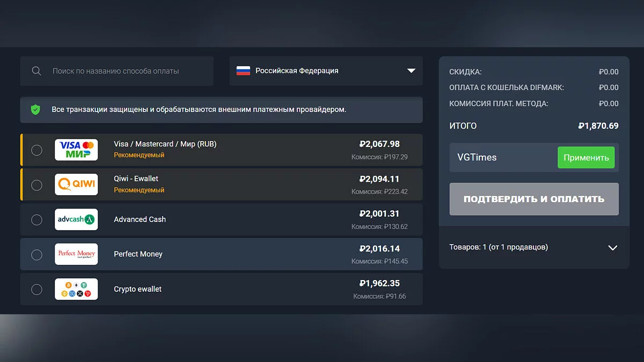Click ПОДТВЕРДИТЬ И ОПЛАТИТЬ button
644x362 pixels.
pyautogui.click(x=534, y=199)
